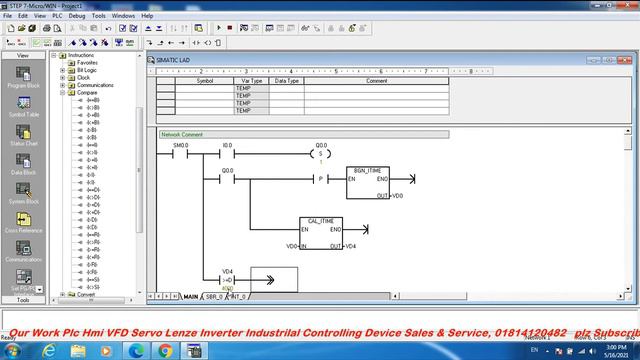Go to the next bookmark
Viewport: 640px width, 360px height.
point(83,42)
